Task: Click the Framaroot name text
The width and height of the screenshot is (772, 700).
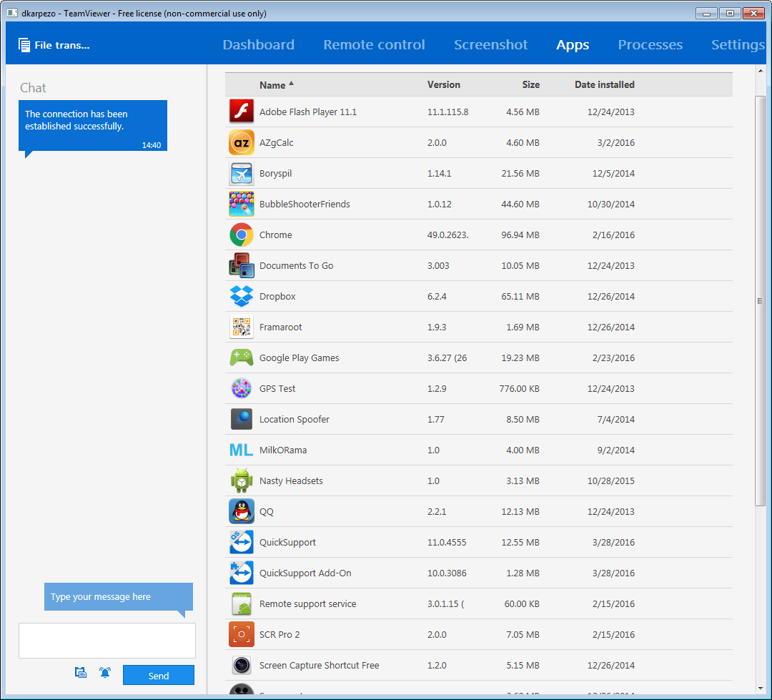Action: (x=280, y=327)
